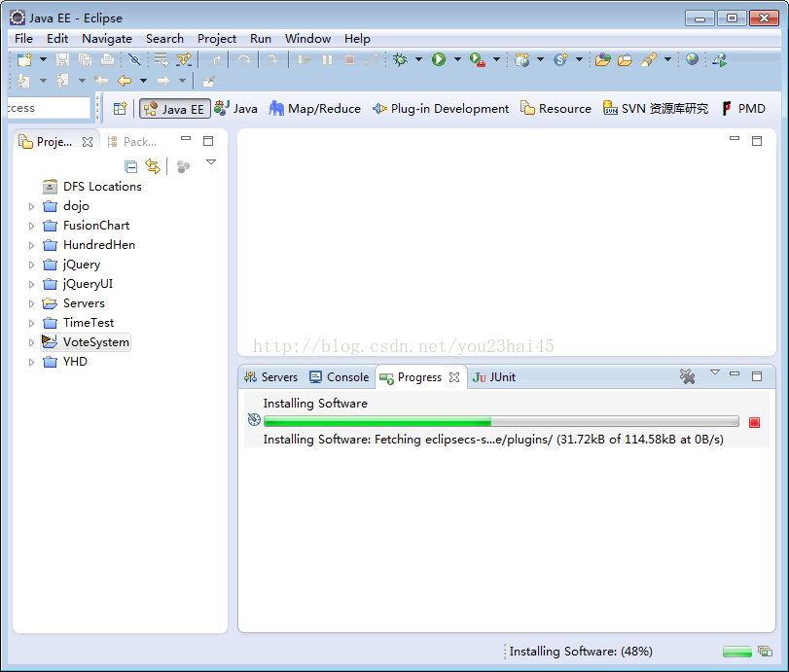Click the Suspend pause icon

[x=327, y=60]
